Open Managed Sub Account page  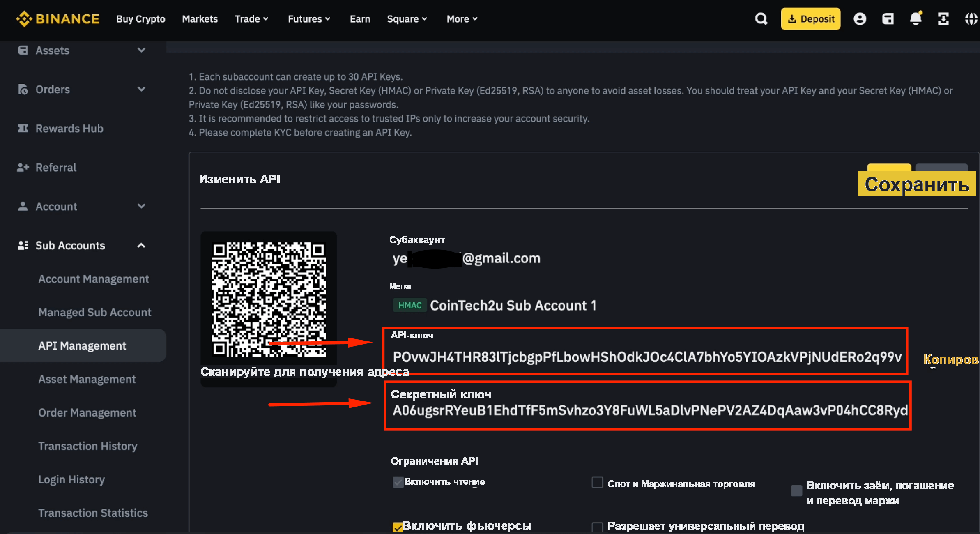95,312
